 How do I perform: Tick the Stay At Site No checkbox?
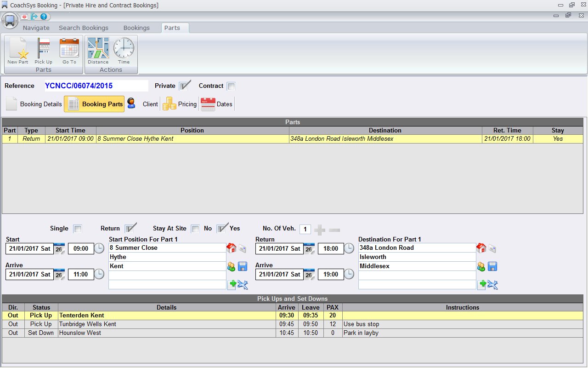(x=195, y=229)
